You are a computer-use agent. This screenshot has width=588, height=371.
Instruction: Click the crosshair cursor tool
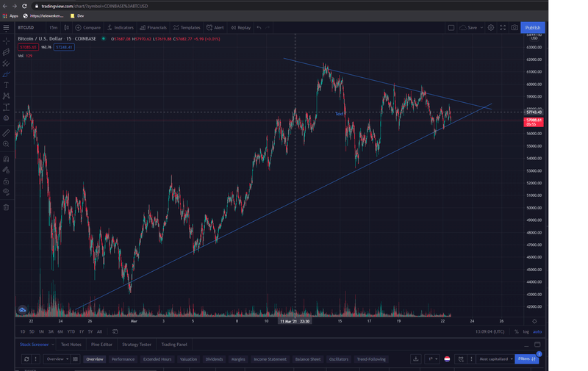click(6, 40)
